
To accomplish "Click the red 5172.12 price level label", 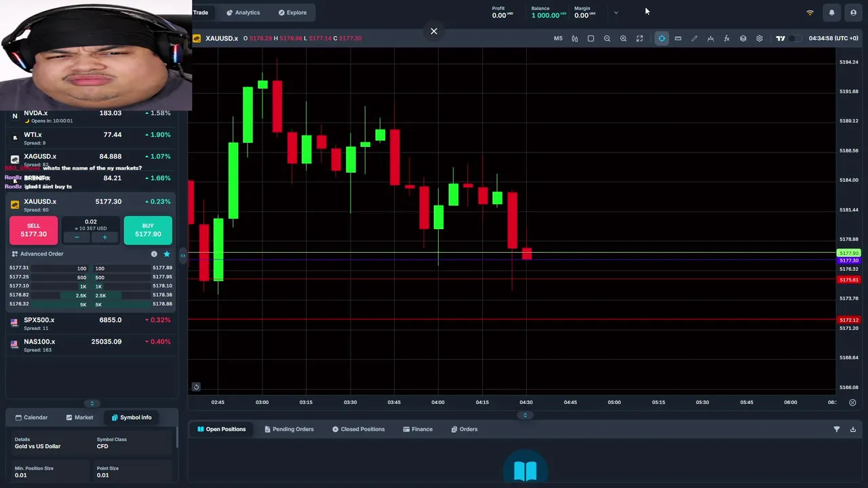I will click(849, 320).
